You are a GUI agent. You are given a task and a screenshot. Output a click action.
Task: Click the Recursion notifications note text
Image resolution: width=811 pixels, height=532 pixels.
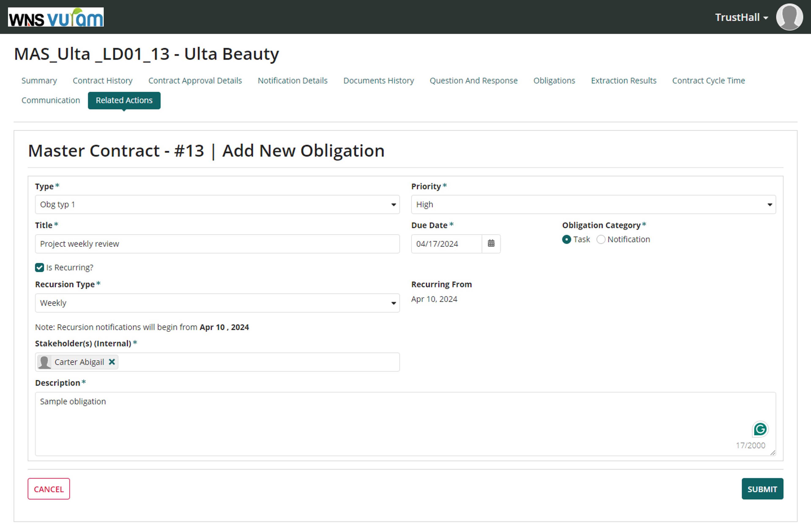142,327
